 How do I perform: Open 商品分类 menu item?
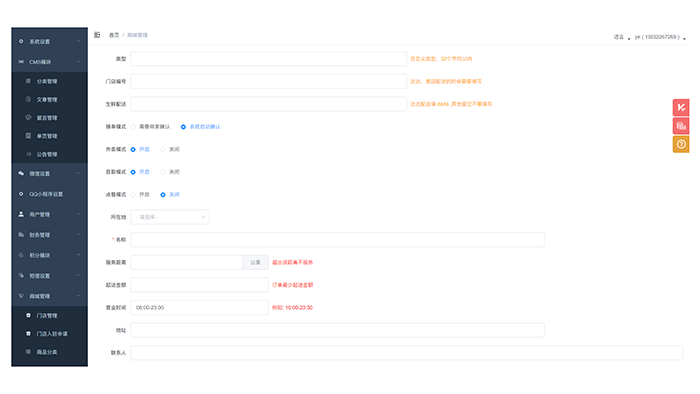coord(50,352)
